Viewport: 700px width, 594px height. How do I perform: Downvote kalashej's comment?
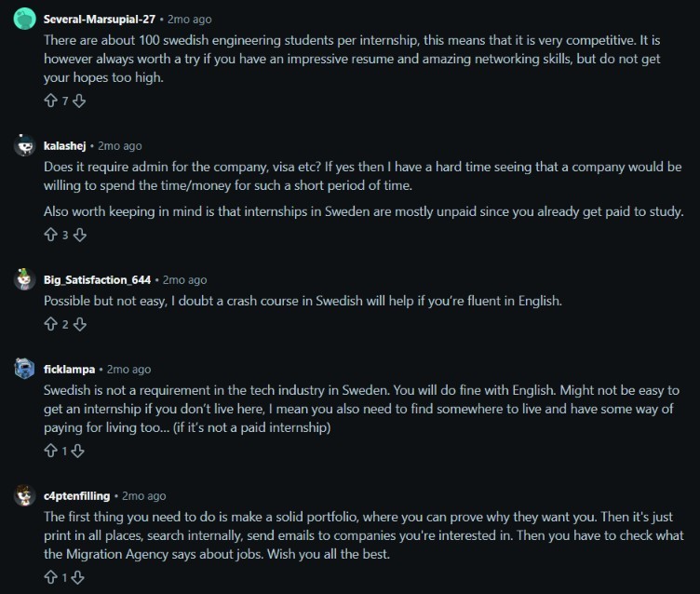pos(79,235)
